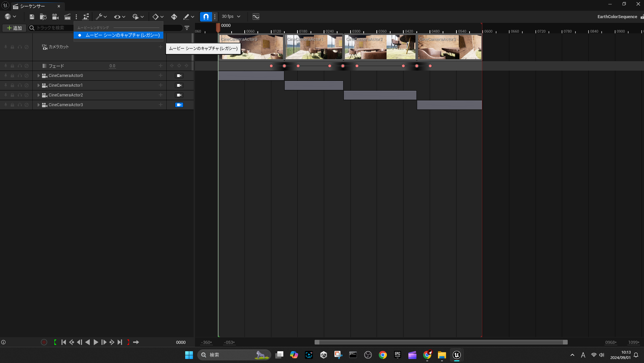The height and width of the screenshot is (363, 644).
Task: Click the 追加 add track button
Action: click(x=14, y=28)
